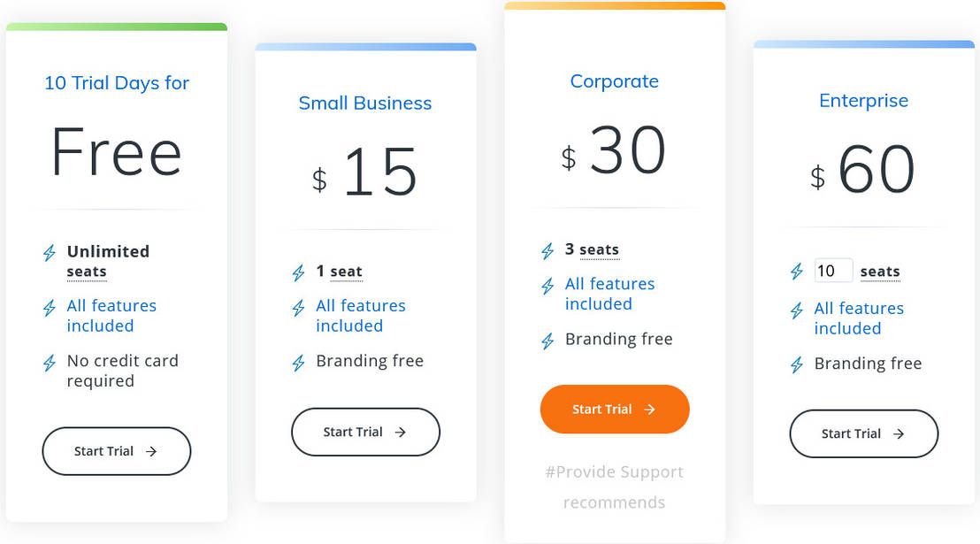Click lightning icon next to No credit card required
The height and width of the screenshot is (544, 980).
[50, 364]
